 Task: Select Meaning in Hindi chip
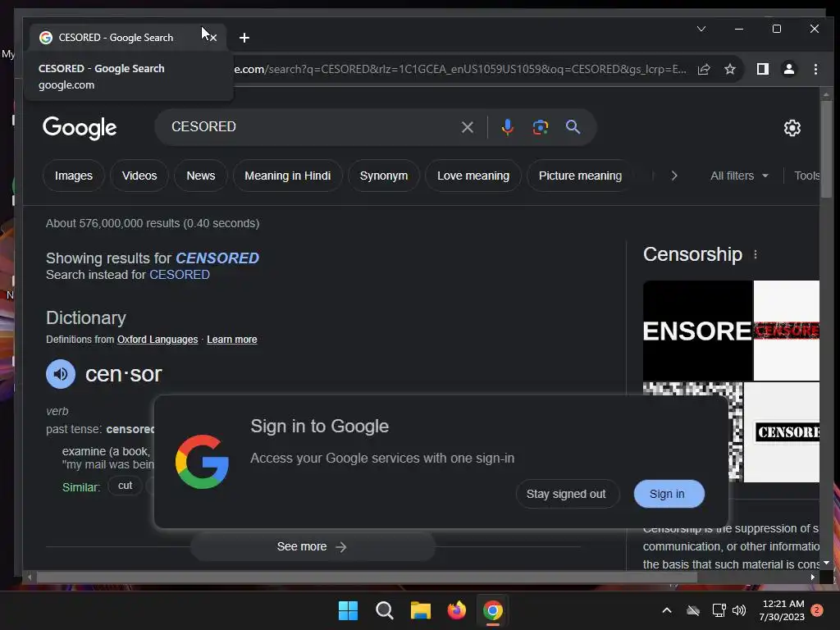click(x=287, y=176)
